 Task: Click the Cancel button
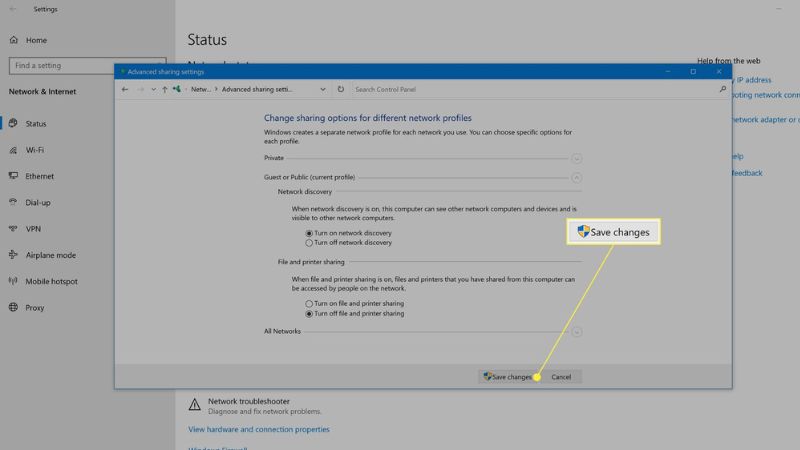pos(561,377)
